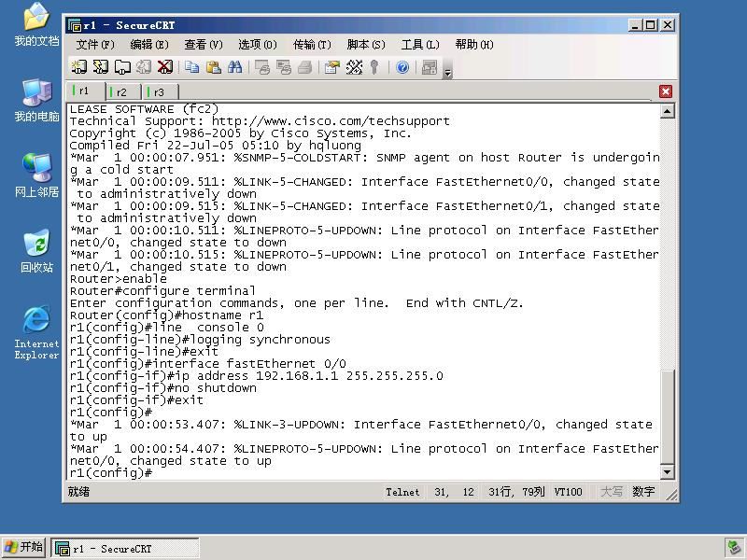This screenshot has width=747, height=560.
Task: Open the 查看(V) menu
Action: coord(204,45)
